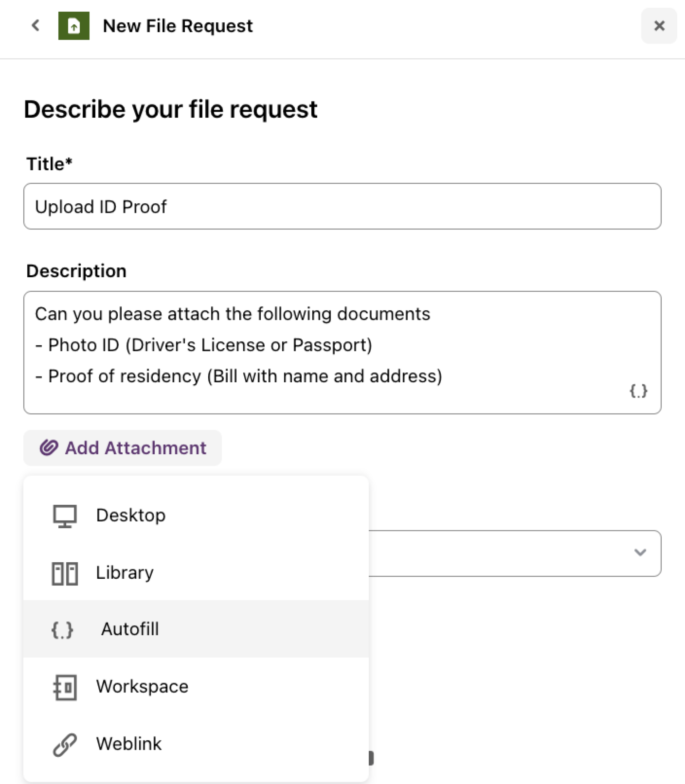Choose Library as the attachment source

196,572
